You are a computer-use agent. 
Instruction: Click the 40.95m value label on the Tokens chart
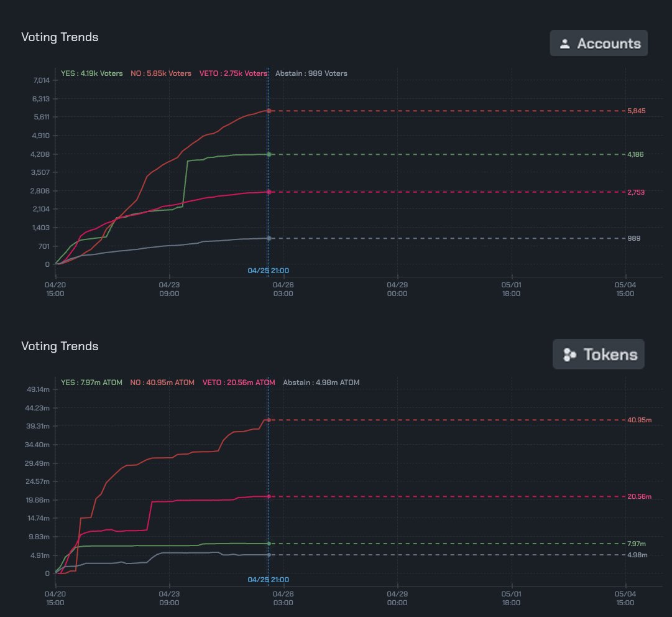coord(641,421)
